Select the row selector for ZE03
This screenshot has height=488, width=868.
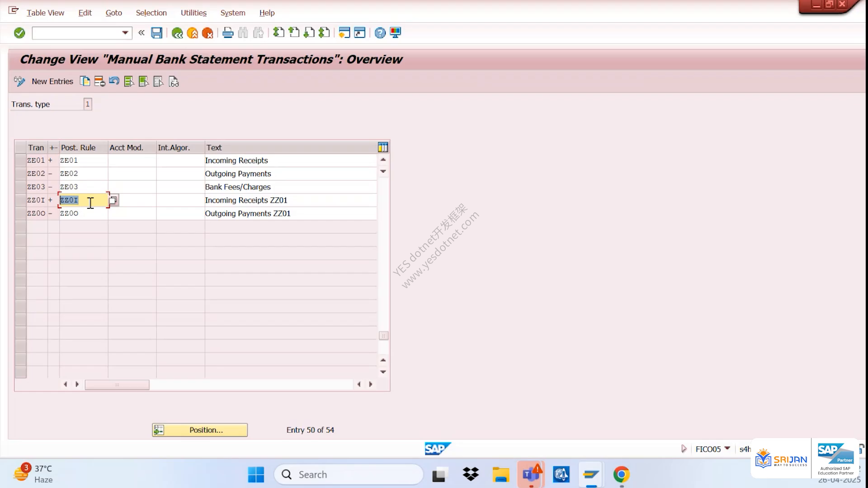tap(20, 187)
